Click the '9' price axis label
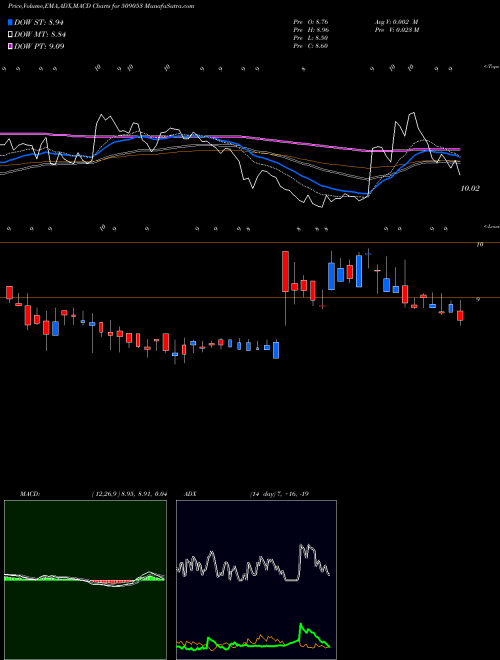The height and width of the screenshot is (660, 500). pos(478,300)
